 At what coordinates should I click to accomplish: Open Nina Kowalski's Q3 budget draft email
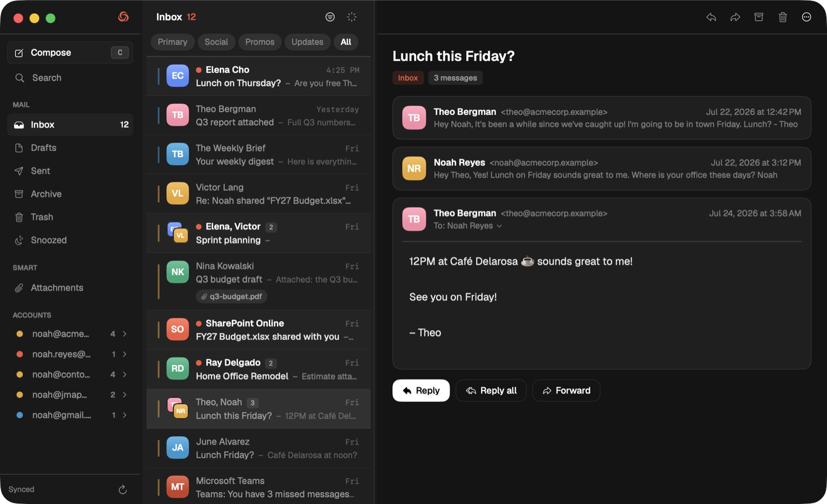click(x=259, y=281)
